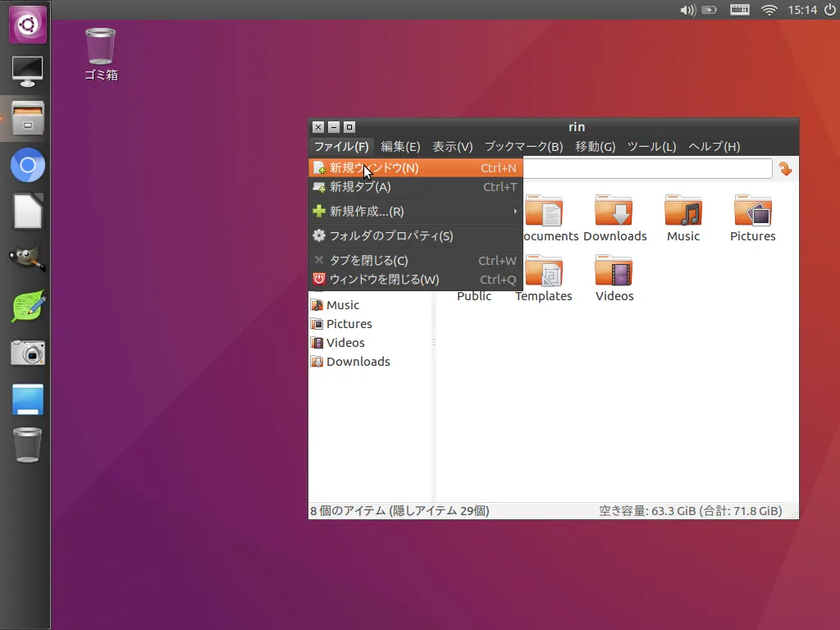Click the address bar input field
Viewport: 840px width, 630px height.
pyautogui.click(x=646, y=169)
